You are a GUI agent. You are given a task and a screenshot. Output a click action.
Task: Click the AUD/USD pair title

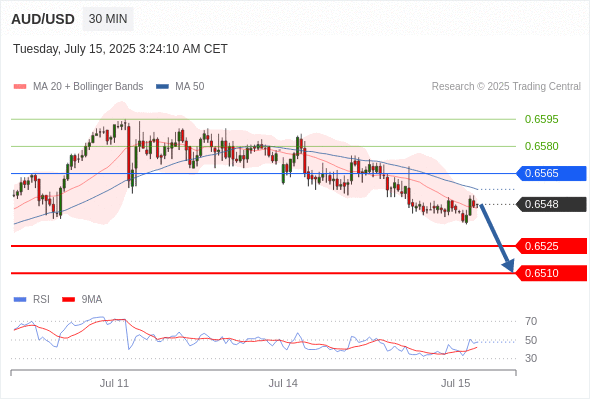click(43, 19)
